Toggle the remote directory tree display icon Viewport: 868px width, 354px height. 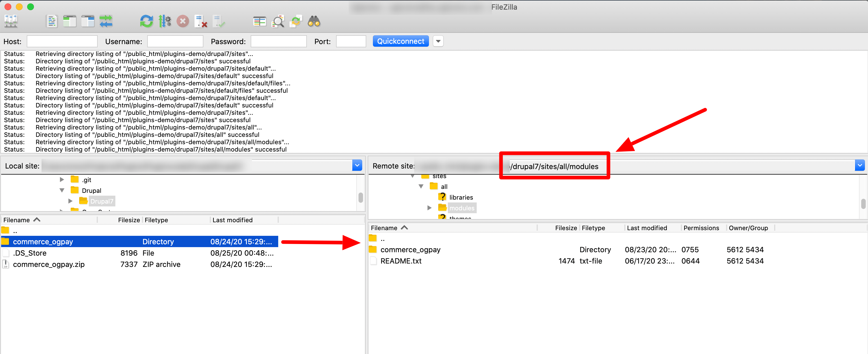pos(88,21)
